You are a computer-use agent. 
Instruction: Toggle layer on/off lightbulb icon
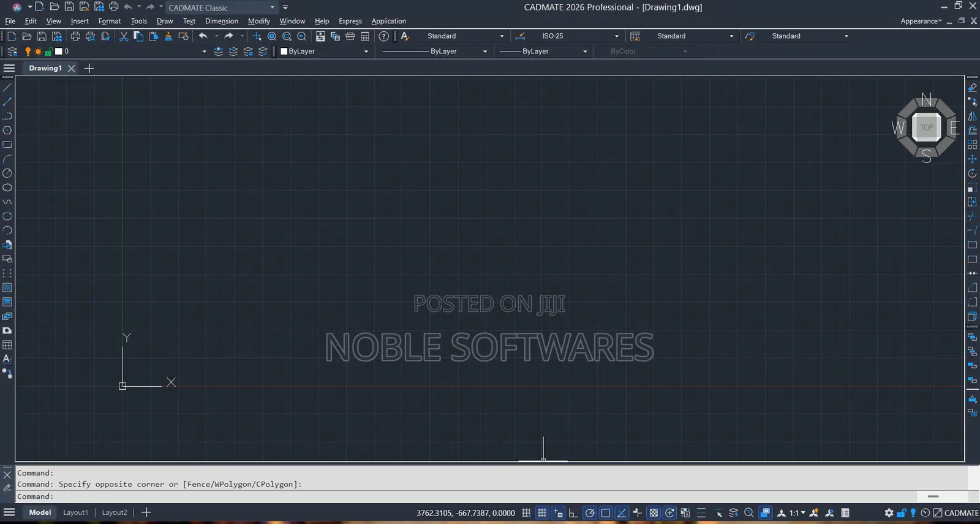coord(28,51)
